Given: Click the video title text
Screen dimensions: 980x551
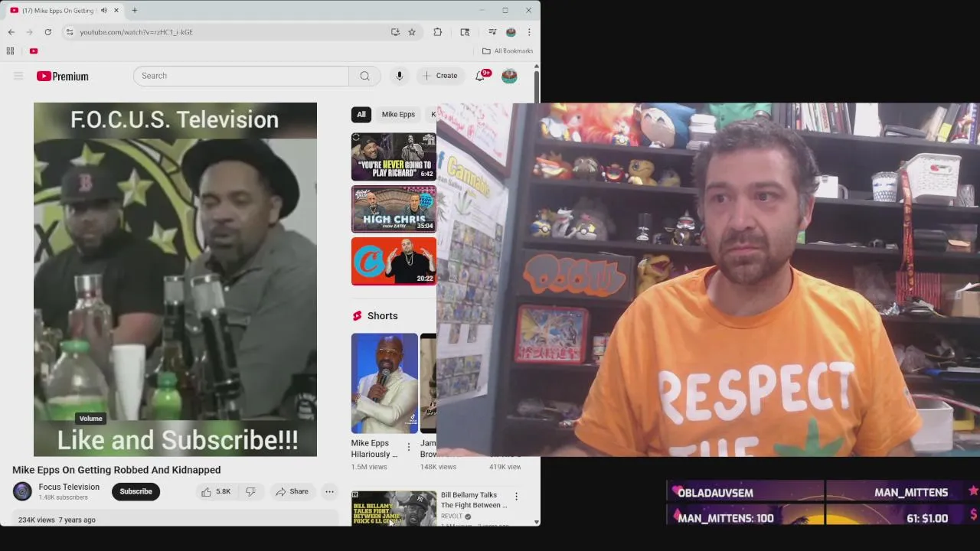Looking at the screenshot, I should [116, 470].
